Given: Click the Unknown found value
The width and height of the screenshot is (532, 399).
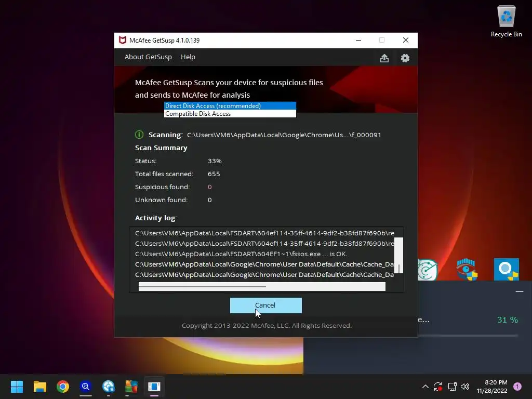Looking at the screenshot, I should coord(210,200).
